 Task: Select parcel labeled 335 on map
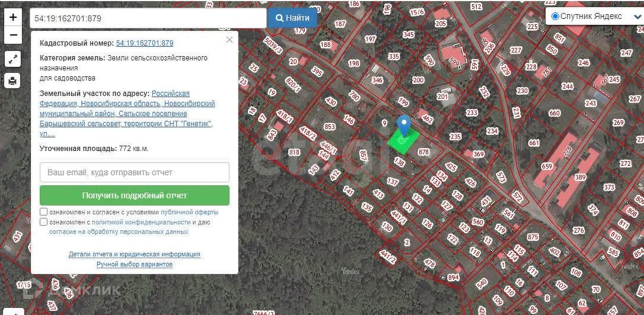pos(394,56)
